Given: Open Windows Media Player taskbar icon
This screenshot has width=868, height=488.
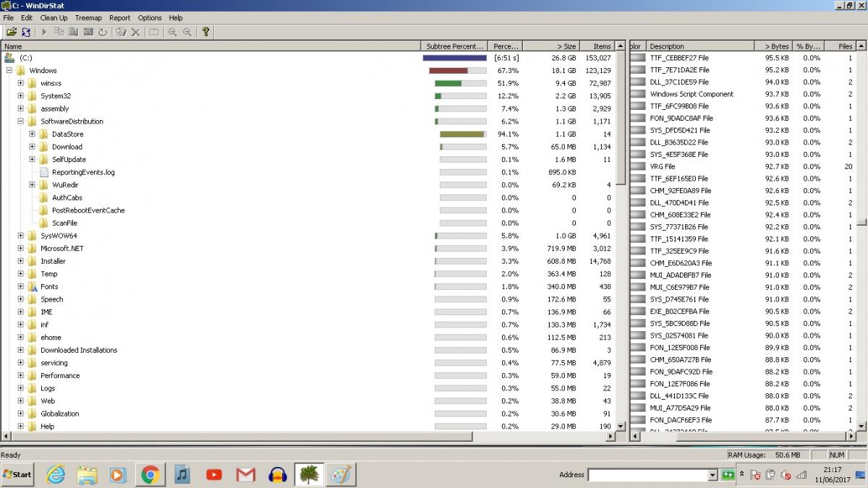Looking at the screenshot, I should 118,475.
